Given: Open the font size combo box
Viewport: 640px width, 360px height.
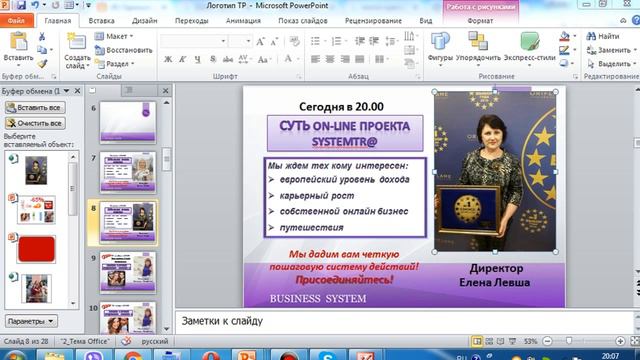Looking at the screenshot, I should [240, 41].
